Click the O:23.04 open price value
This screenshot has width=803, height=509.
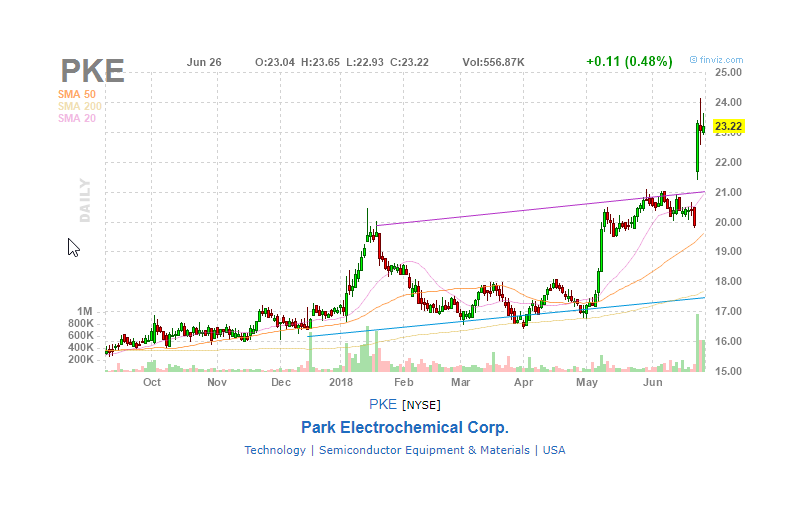[x=275, y=62]
